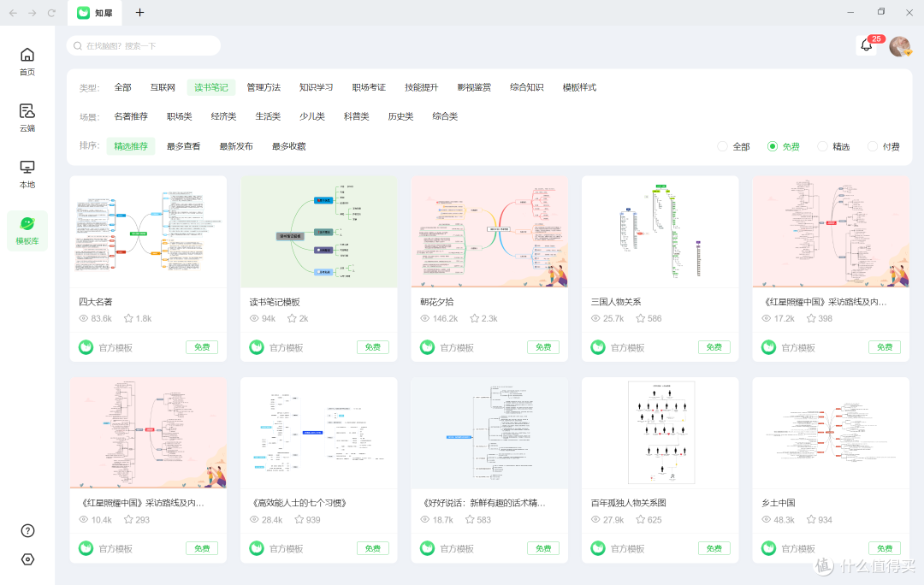Open the 三国人物关系 template thumbnail

(660, 232)
